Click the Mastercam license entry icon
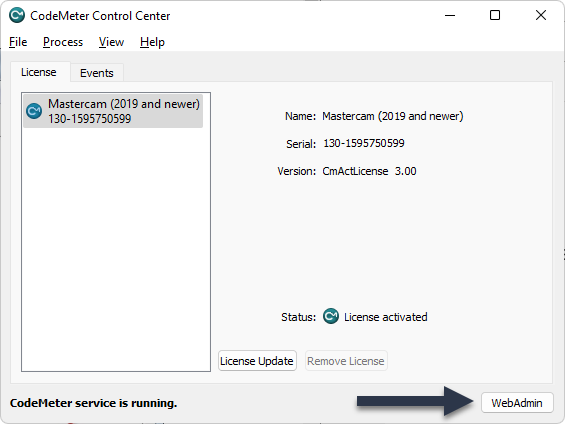The width and height of the screenshot is (565, 424). pos(34,111)
